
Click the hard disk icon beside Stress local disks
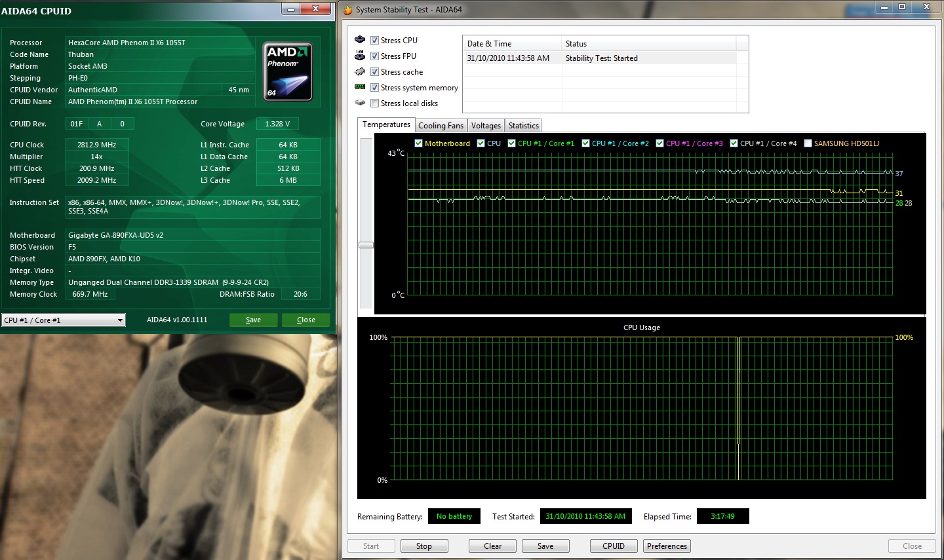360,103
